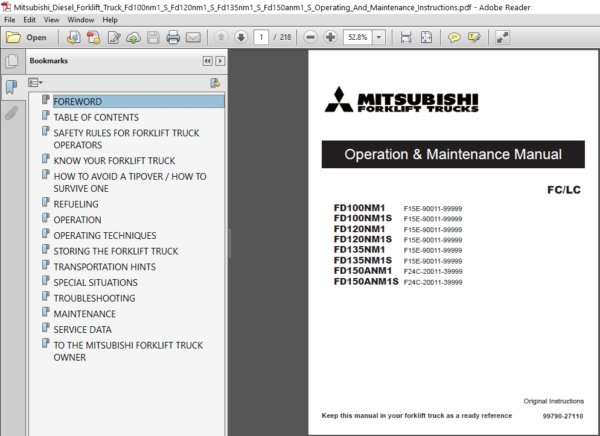600x436 pixels.
Task: Click the zoom percentage field
Action: [358, 38]
